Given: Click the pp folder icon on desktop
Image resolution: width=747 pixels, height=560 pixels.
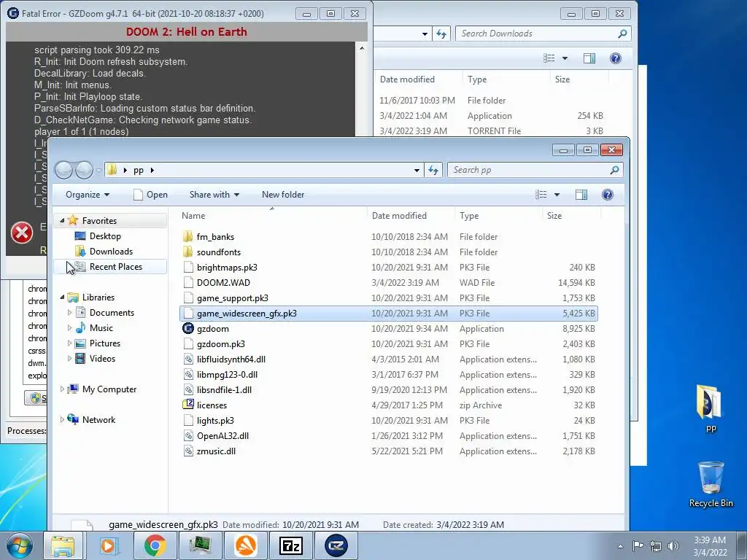Looking at the screenshot, I should tap(711, 402).
